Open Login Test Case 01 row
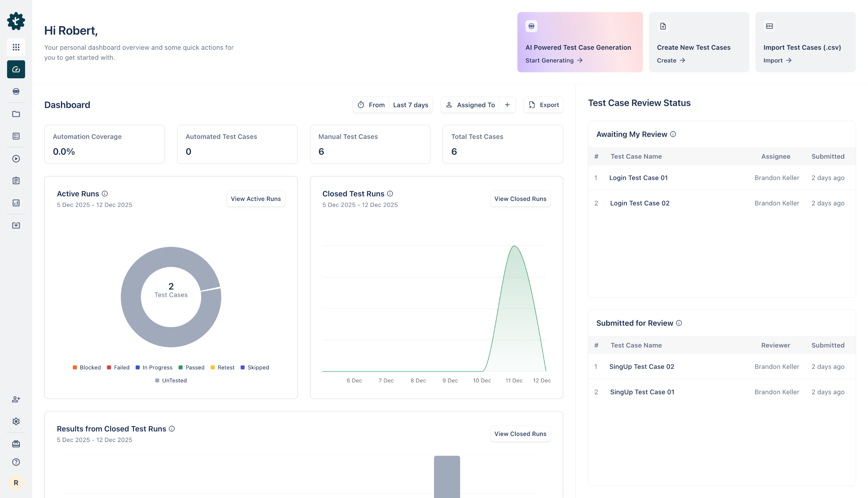Viewport: 868px width, 498px height. [638, 178]
